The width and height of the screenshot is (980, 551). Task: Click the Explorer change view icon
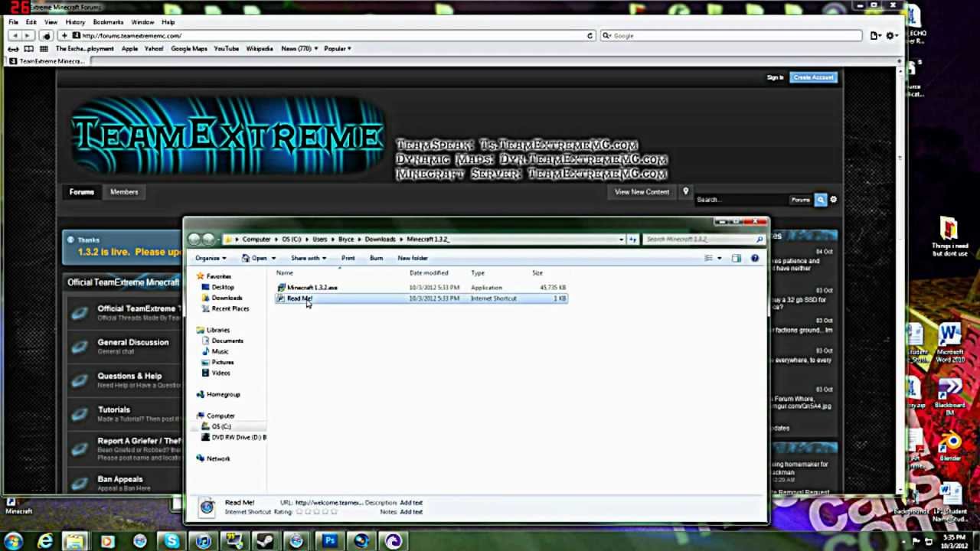pos(708,258)
